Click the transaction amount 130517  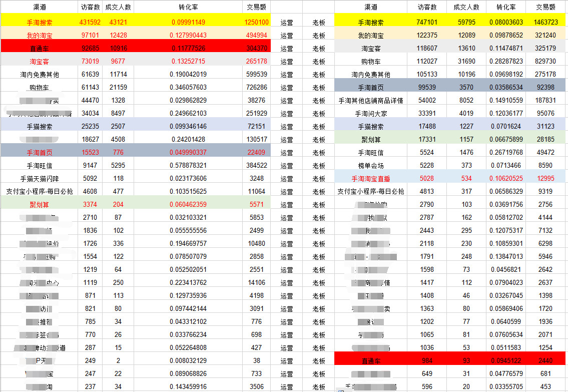[x=256, y=140]
